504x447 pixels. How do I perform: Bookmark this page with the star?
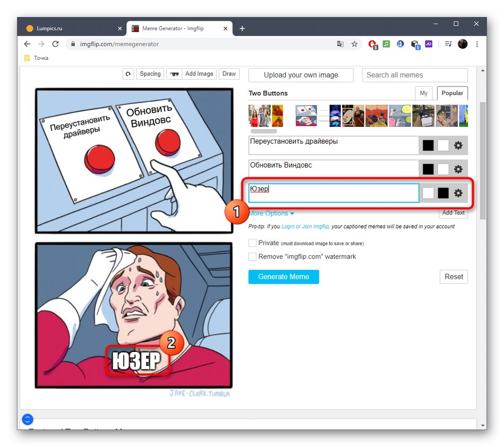(x=354, y=44)
